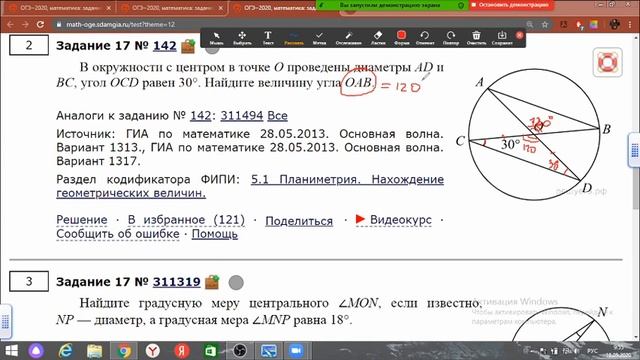Screen dimensions: 640x360
Task: Select the third active ОГЭ-2020 tab
Action: tap(278, 8)
